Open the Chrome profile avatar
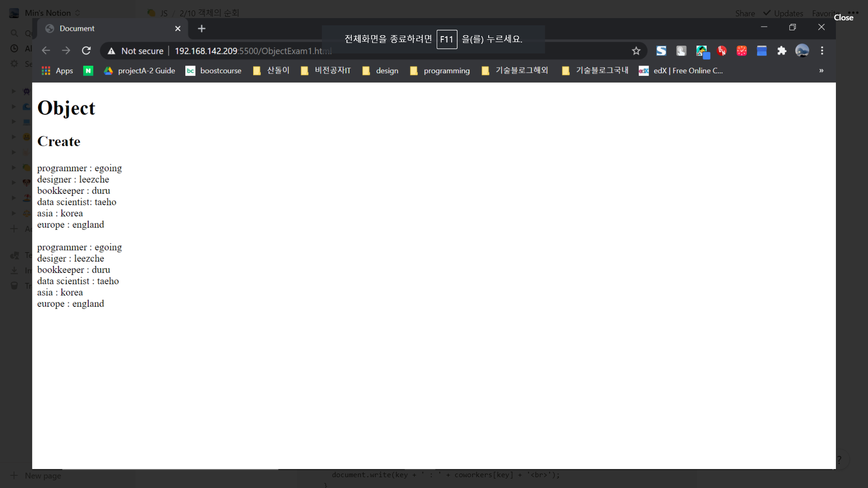 pyautogui.click(x=802, y=51)
